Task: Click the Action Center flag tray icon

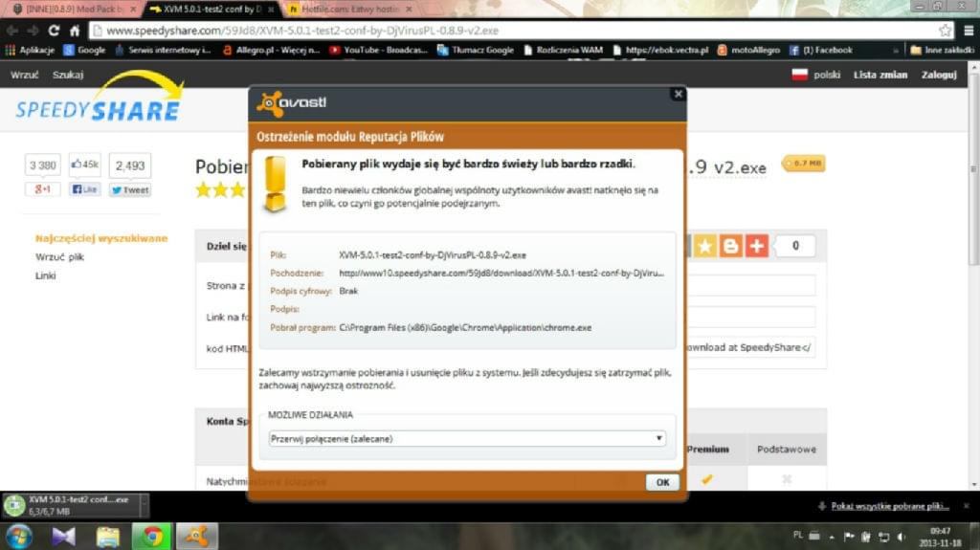Action: click(849, 537)
